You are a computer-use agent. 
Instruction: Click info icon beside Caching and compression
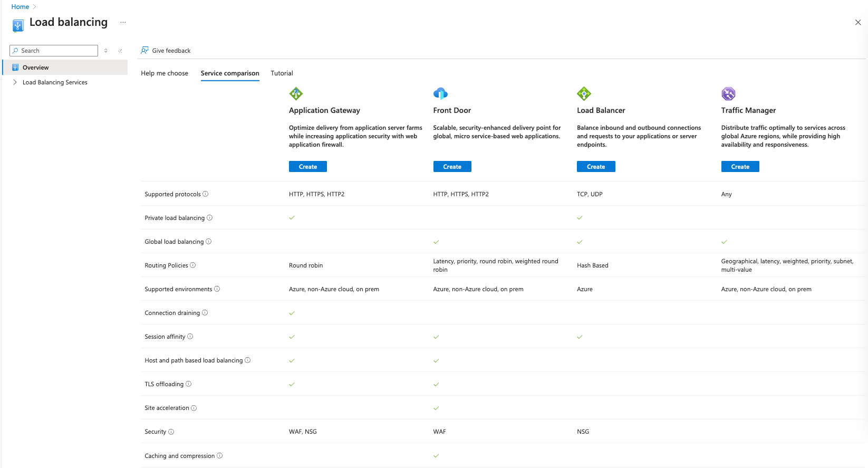pyautogui.click(x=220, y=456)
